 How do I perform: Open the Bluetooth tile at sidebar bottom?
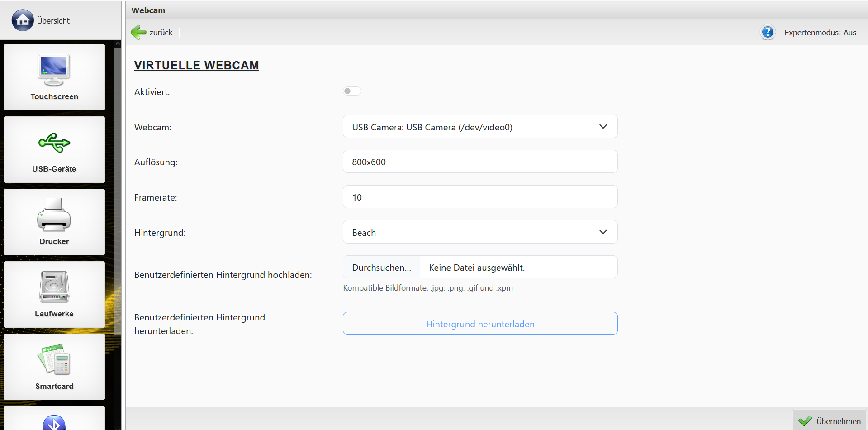click(54, 419)
